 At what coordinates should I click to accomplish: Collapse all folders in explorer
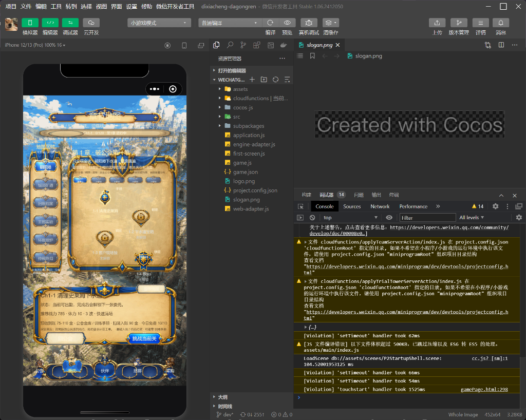[287, 80]
